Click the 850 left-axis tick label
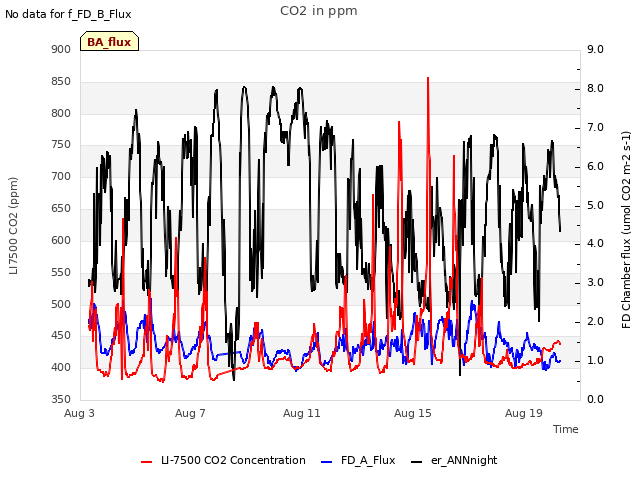 click(x=61, y=82)
